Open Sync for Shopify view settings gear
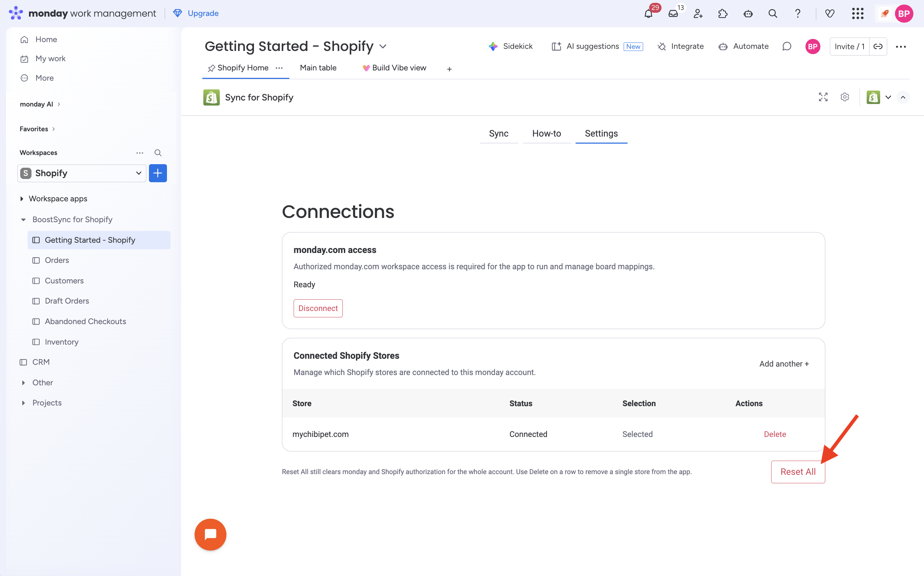This screenshot has height=576, width=924. point(844,97)
